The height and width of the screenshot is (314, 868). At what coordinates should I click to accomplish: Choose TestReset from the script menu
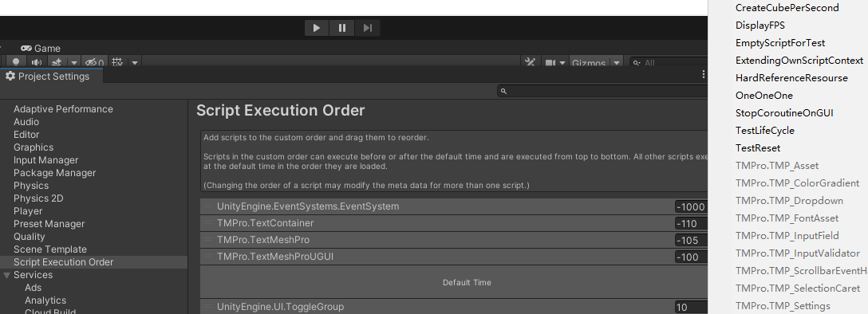757,148
